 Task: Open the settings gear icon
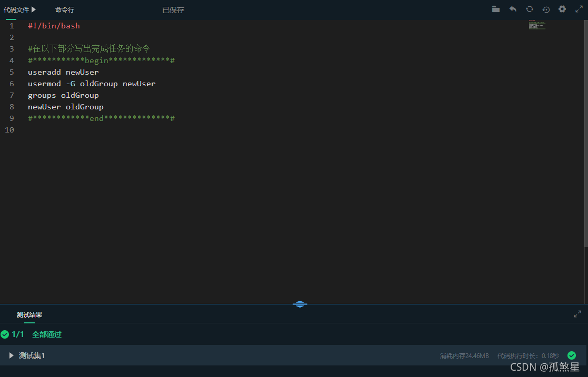[x=562, y=9]
